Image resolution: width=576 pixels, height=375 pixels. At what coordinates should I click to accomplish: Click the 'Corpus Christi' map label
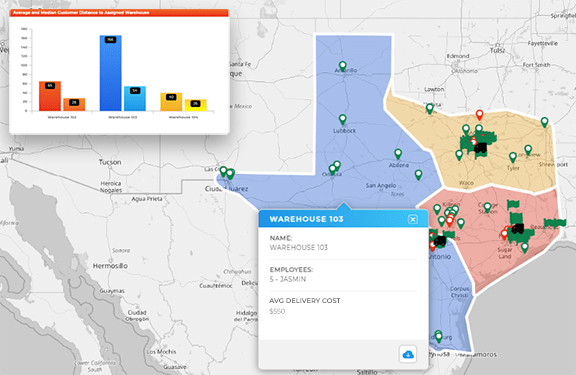point(460,292)
